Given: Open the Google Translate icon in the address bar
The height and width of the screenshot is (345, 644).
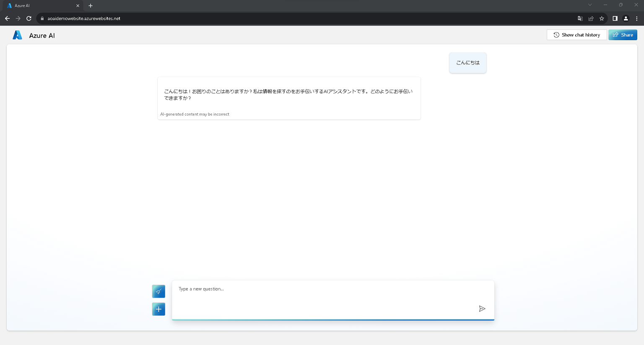Looking at the screenshot, I should [x=580, y=18].
